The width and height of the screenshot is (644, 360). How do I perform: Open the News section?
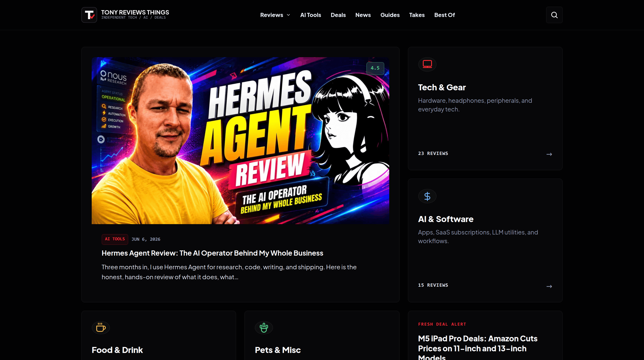tap(363, 15)
